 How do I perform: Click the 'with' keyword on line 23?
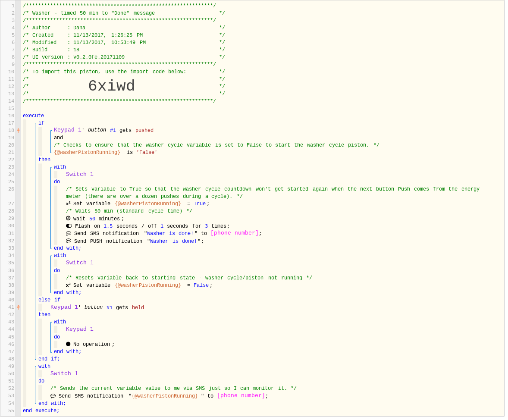[60, 167]
